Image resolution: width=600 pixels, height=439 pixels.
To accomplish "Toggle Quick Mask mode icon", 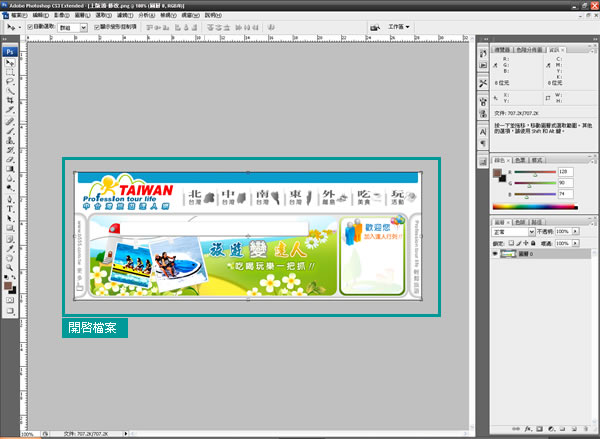I will point(10,300).
